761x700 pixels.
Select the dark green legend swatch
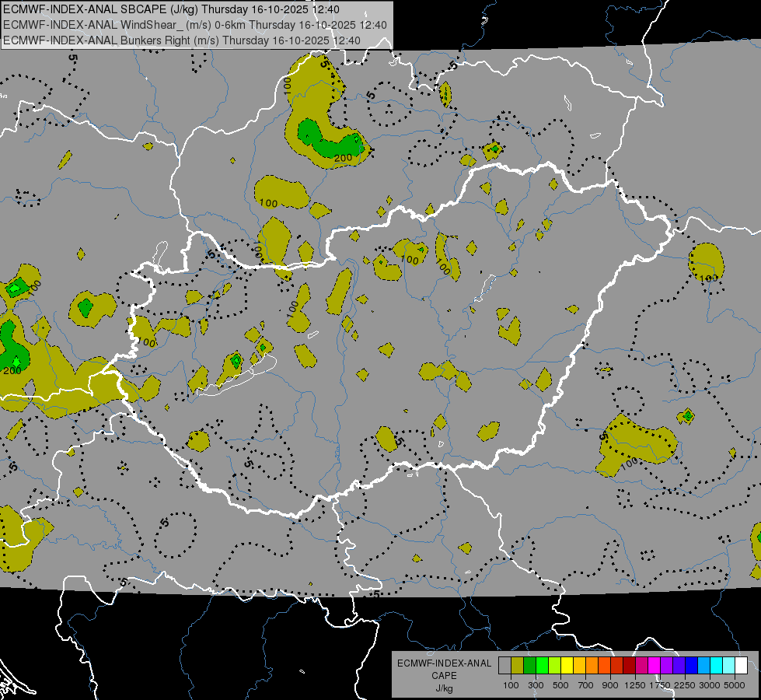[x=529, y=666]
